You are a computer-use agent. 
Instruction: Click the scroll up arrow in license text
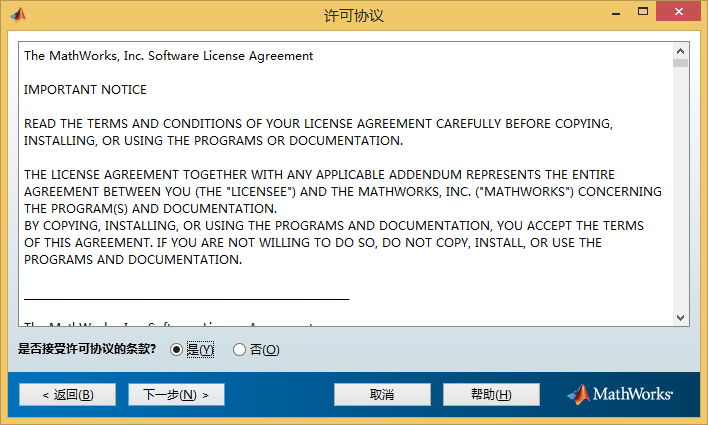(x=680, y=51)
